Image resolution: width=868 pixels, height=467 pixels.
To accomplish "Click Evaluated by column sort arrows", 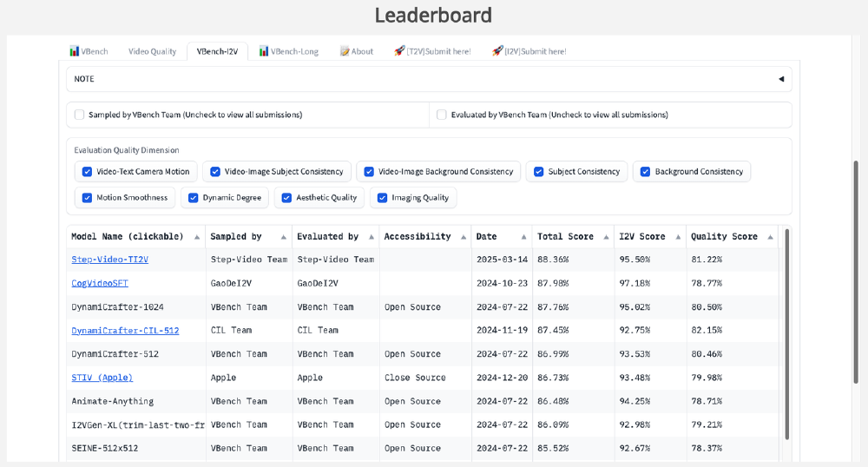I will point(371,237).
